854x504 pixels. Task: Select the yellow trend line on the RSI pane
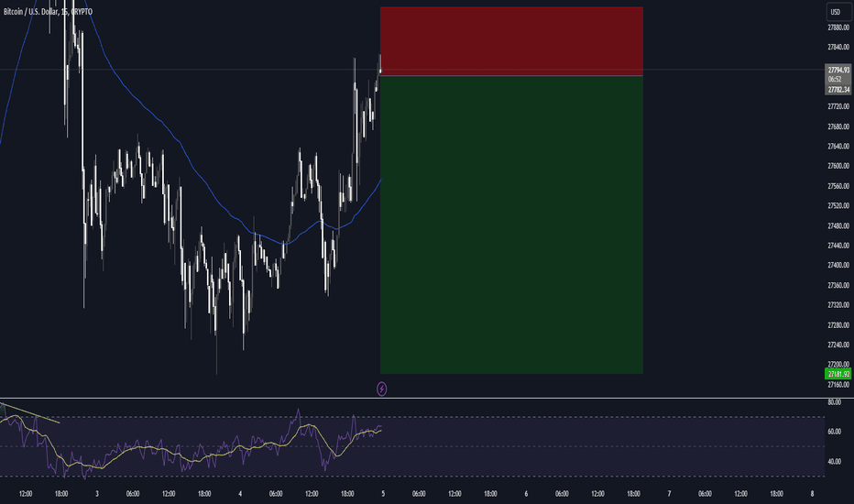pyautogui.click(x=30, y=413)
